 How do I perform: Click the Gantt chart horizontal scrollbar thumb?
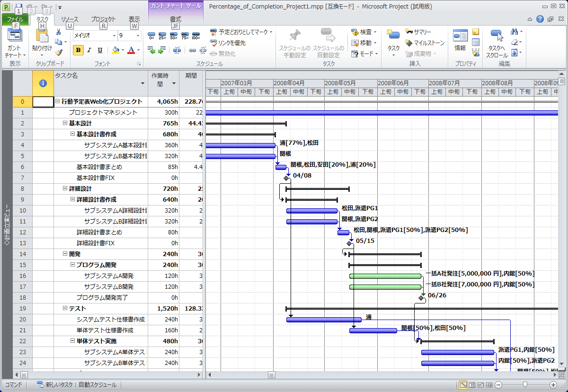pos(271,375)
